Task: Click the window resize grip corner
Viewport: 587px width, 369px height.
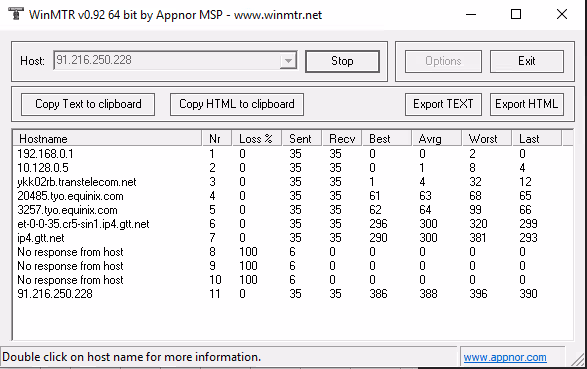Action: coord(579,360)
